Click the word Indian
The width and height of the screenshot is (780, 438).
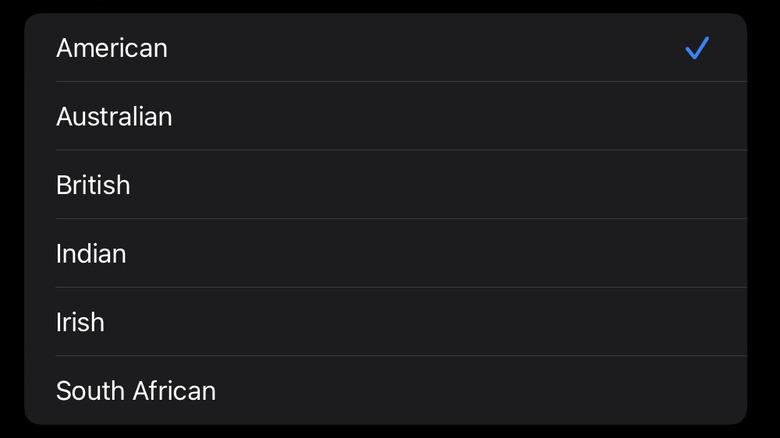coord(91,254)
